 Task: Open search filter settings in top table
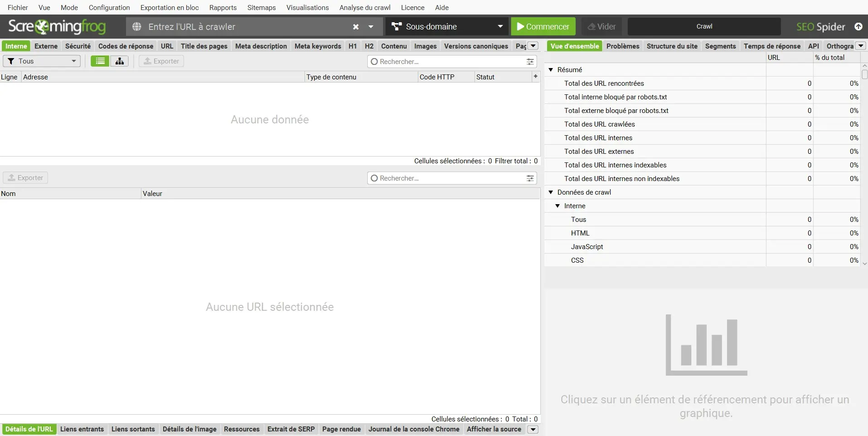click(x=530, y=62)
